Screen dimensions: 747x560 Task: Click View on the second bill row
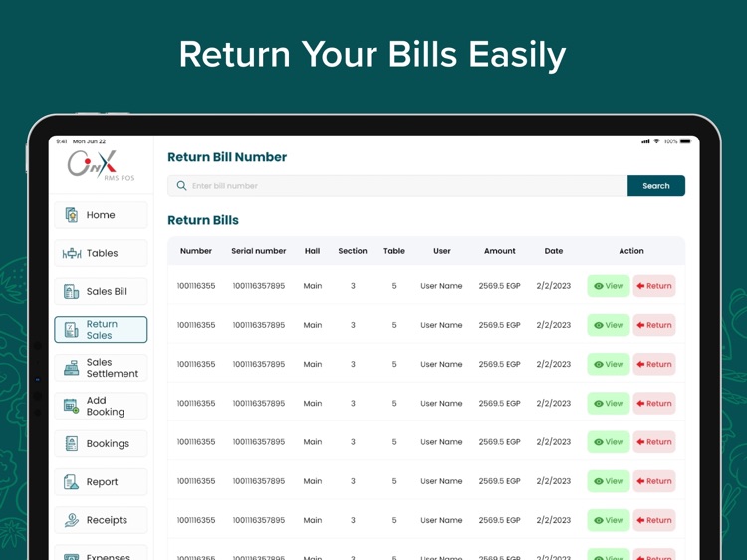pos(609,325)
